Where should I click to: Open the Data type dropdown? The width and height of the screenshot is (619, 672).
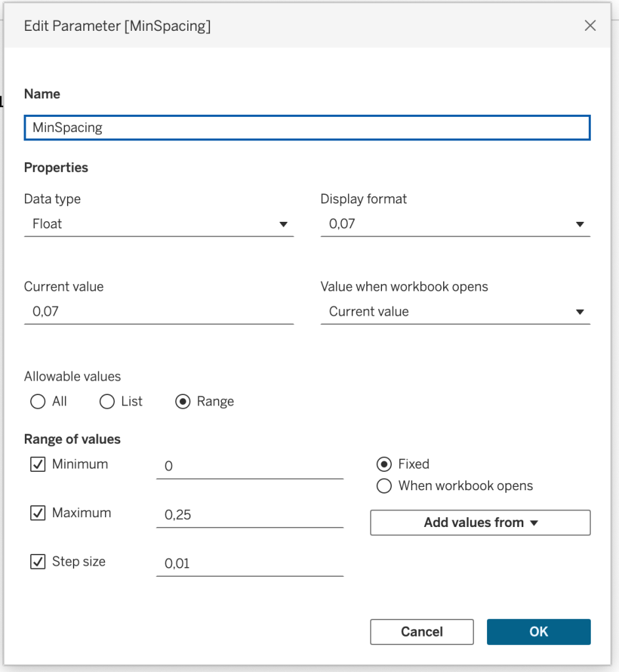tap(158, 224)
